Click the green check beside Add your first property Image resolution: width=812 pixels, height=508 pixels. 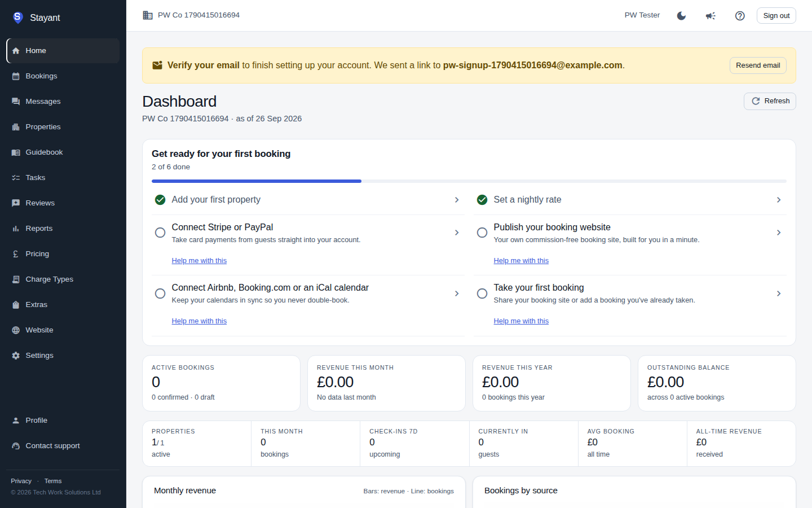160,200
